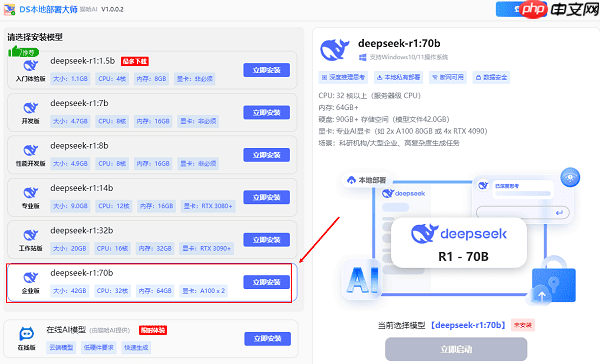Click the 企业版 label

click(31, 291)
